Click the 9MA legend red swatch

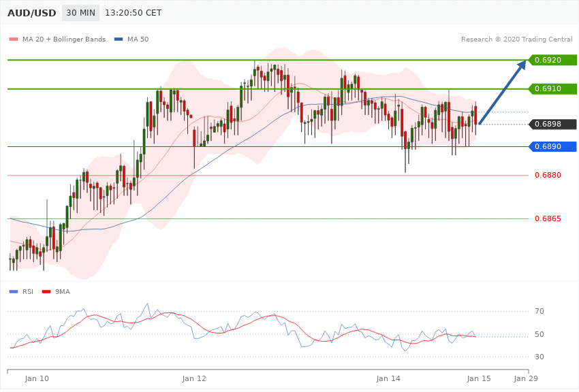pyautogui.click(x=46, y=292)
